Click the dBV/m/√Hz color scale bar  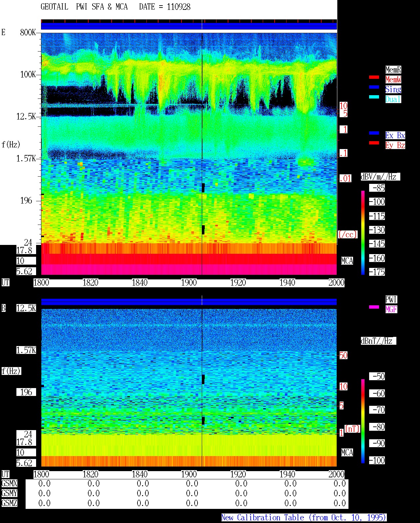[x=363, y=232]
